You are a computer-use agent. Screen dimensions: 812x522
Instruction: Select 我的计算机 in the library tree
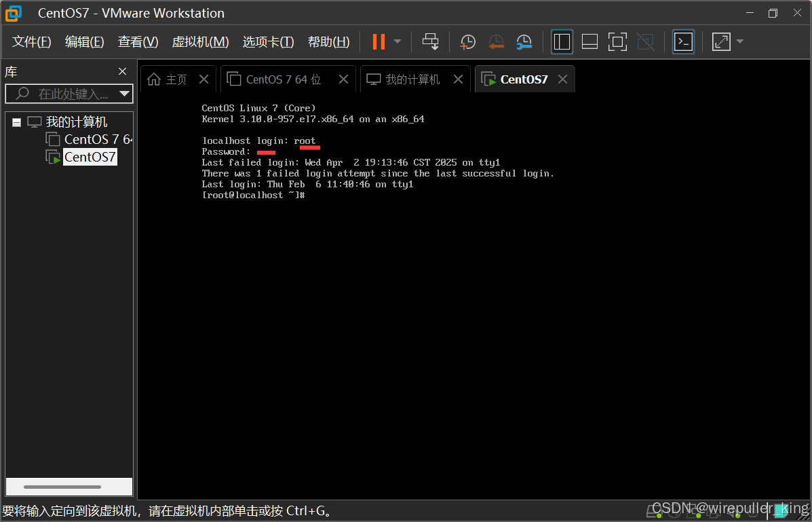pos(77,122)
